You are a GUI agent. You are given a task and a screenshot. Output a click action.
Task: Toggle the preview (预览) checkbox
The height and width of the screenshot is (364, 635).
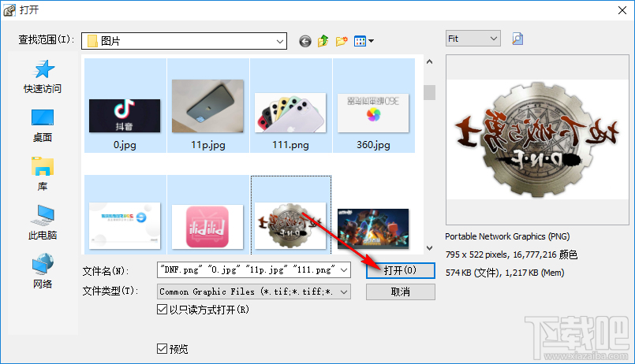click(x=162, y=348)
